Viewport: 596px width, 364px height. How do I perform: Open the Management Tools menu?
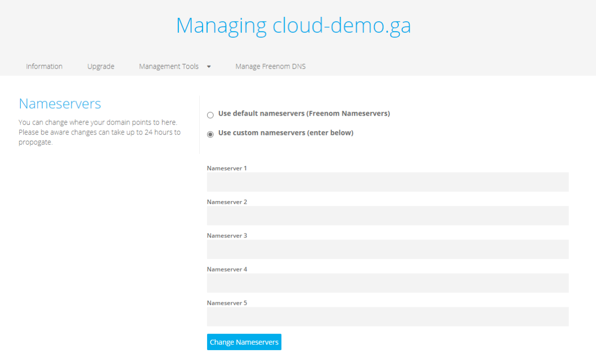[169, 67]
